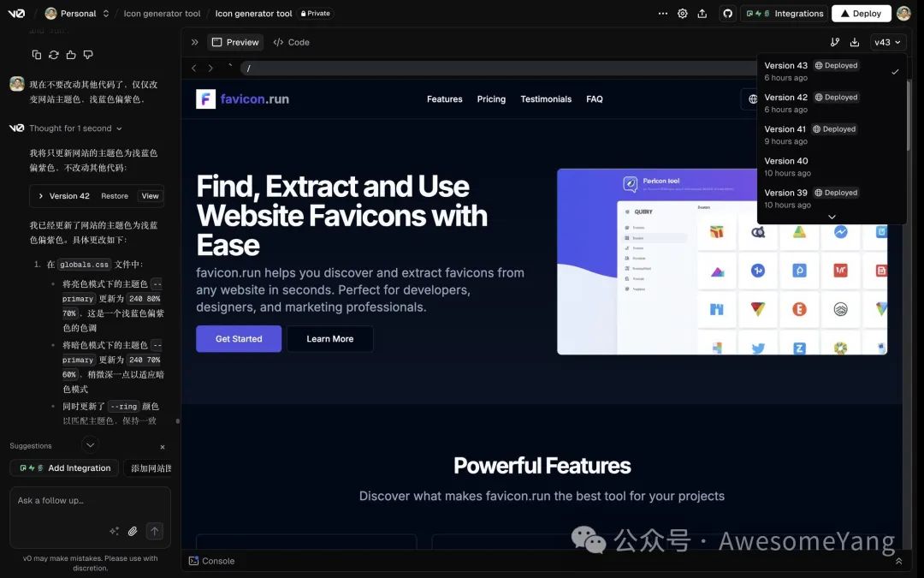
Task: Collapse the chat panel with double-chevron icon
Action: pos(194,43)
